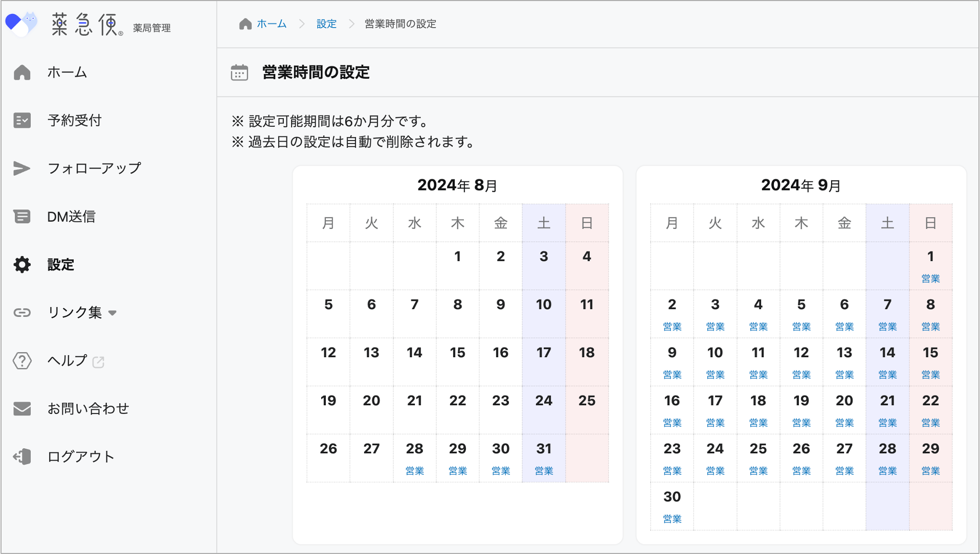
Task: Click the 営業 link under September 1
Action: click(x=930, y=279)
